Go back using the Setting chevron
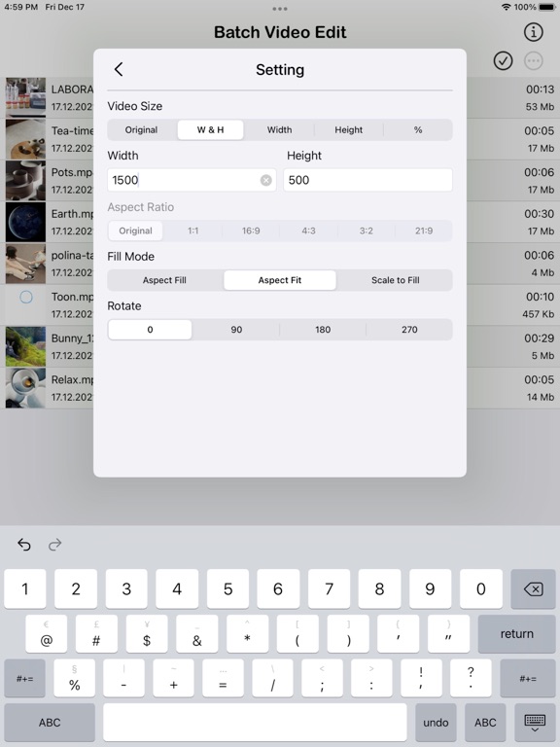The image size is (560, 747). [x=119, y=70]
